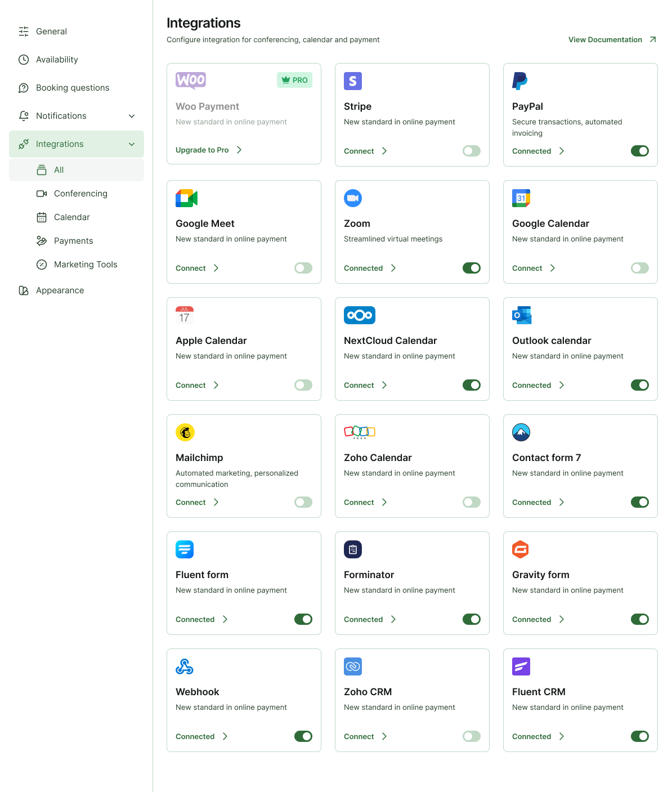Disable the NextCloud Calendar toggle

472,385
